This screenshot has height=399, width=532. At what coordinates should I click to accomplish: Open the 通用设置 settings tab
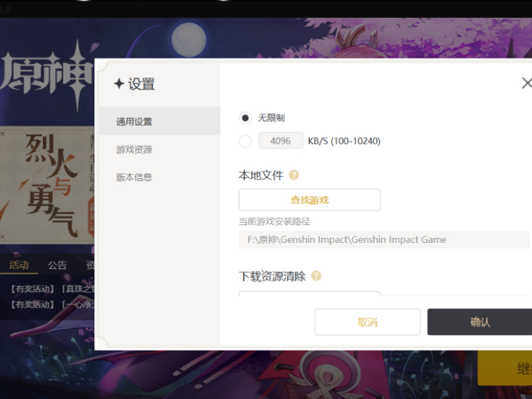click(160, 121)
